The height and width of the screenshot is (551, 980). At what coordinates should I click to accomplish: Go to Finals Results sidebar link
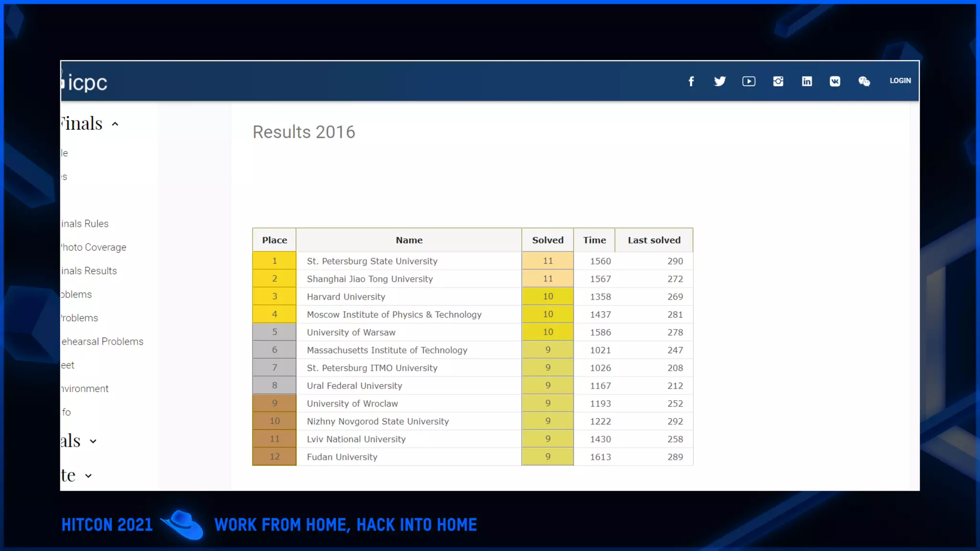point(89,271)
